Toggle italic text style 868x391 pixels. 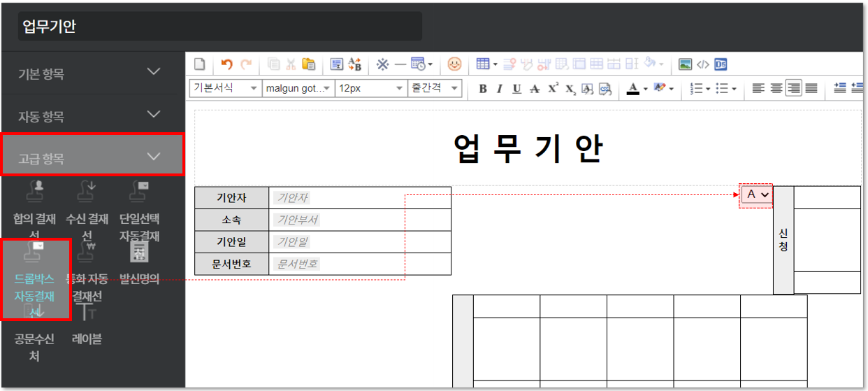[499, 89]
